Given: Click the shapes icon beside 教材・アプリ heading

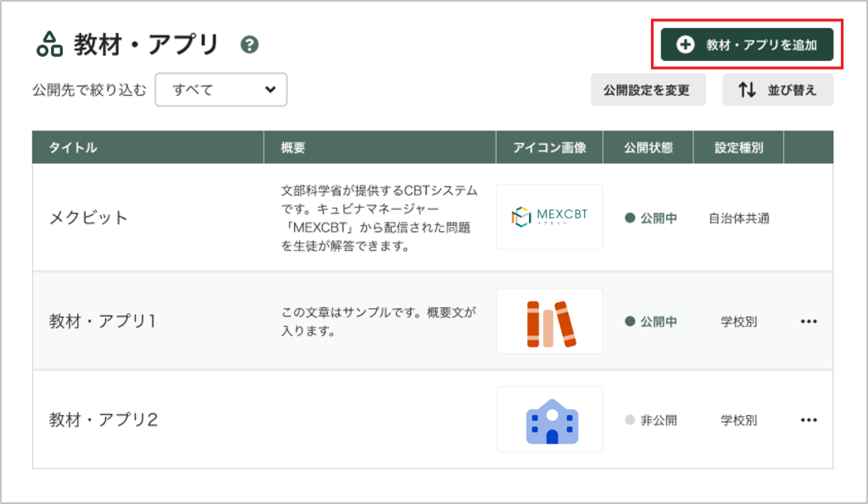Looking at the screenshot, I should click(49, 44).
